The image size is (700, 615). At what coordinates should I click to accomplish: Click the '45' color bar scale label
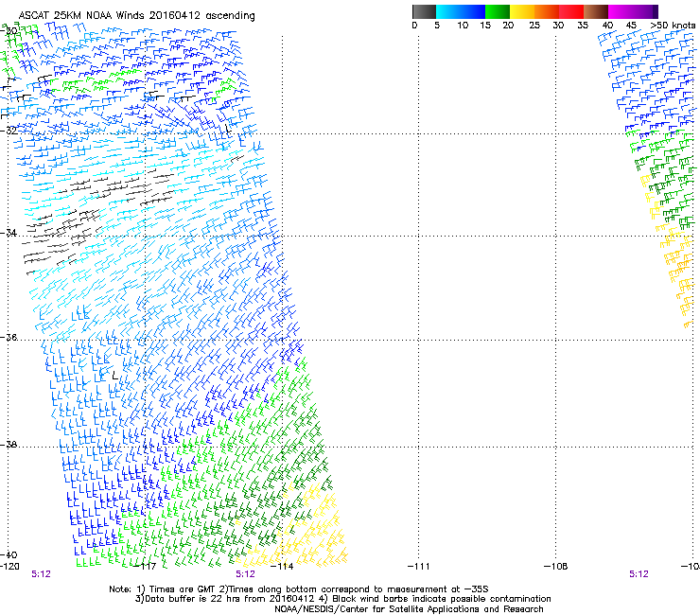(631, 26)
